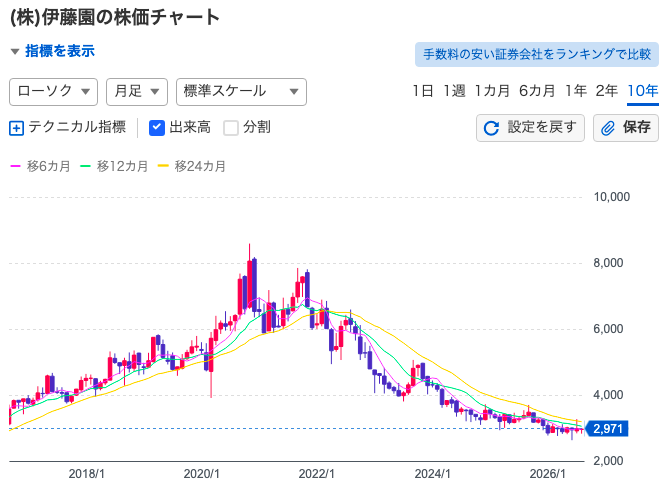Screen dimensions: 667x484
Task: Enable the 分割 checkbox
Action: coord(231,128)
